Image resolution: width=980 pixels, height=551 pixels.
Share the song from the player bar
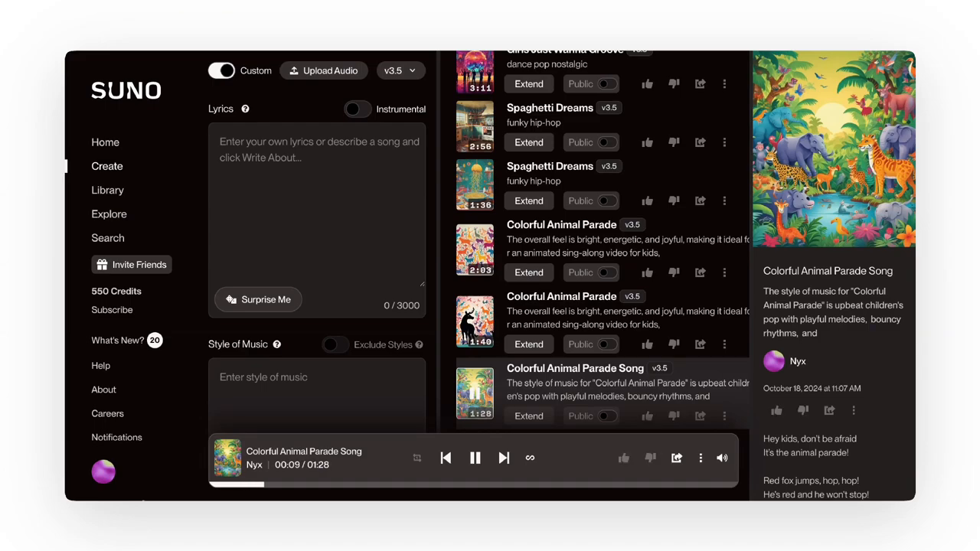tap(677, 458)
